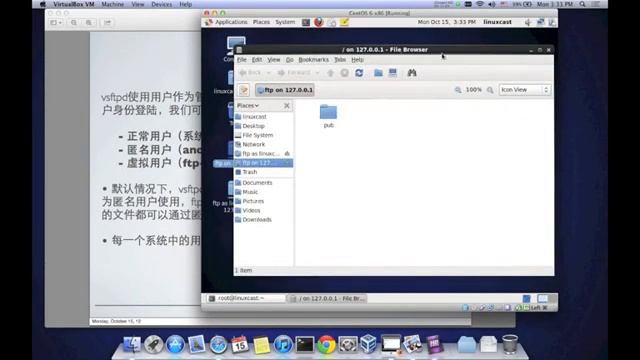Select Videos bookmark in sidebar
This screenshot has height=360, width=640.
coord(264,211)
